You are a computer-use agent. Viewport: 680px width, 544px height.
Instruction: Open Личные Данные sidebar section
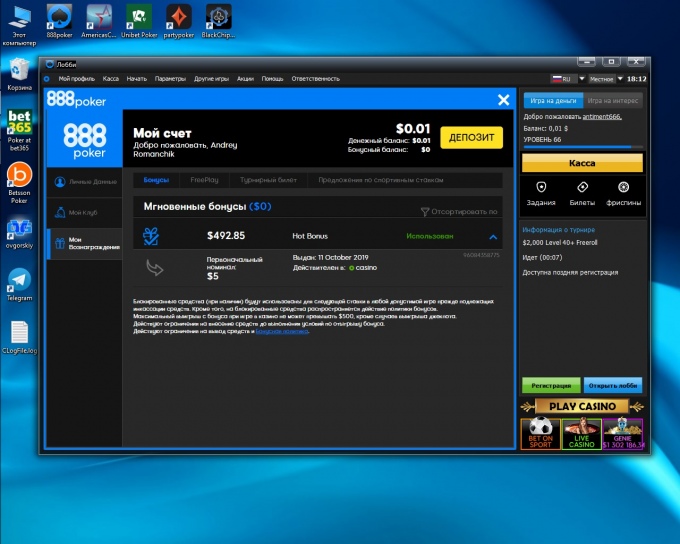coord(85,182)
